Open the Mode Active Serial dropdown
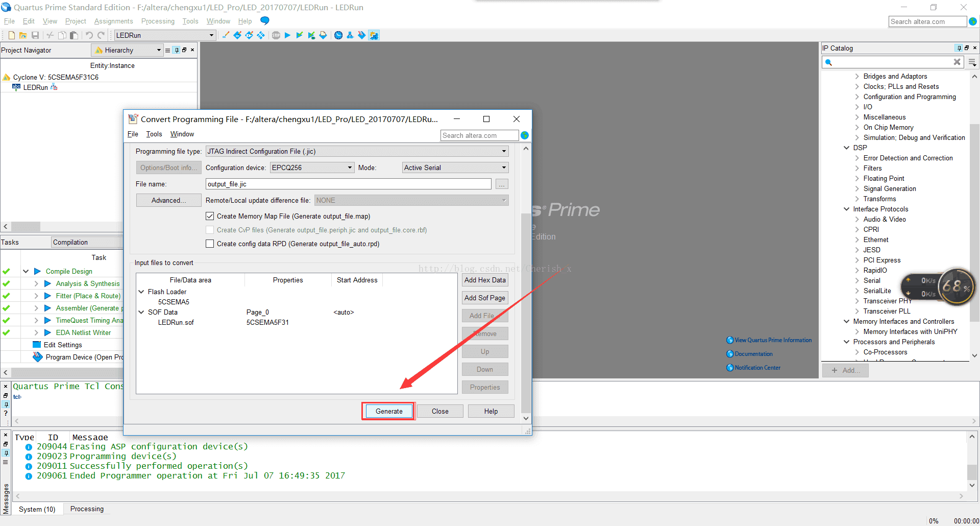980x526 pixels. click(x=455, y=168)
